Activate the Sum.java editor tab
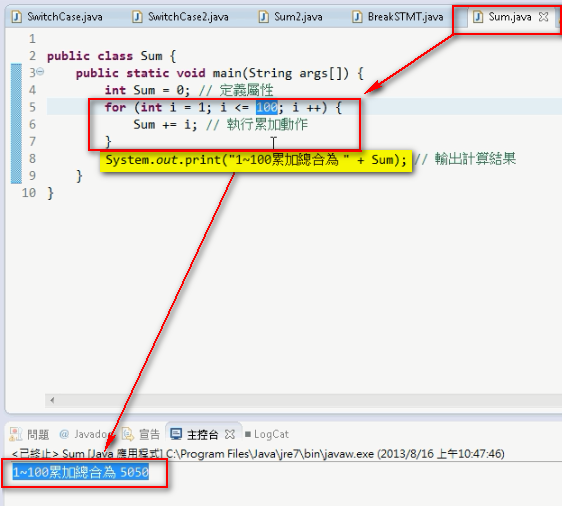The image size is (562, 506). (510, 17)
